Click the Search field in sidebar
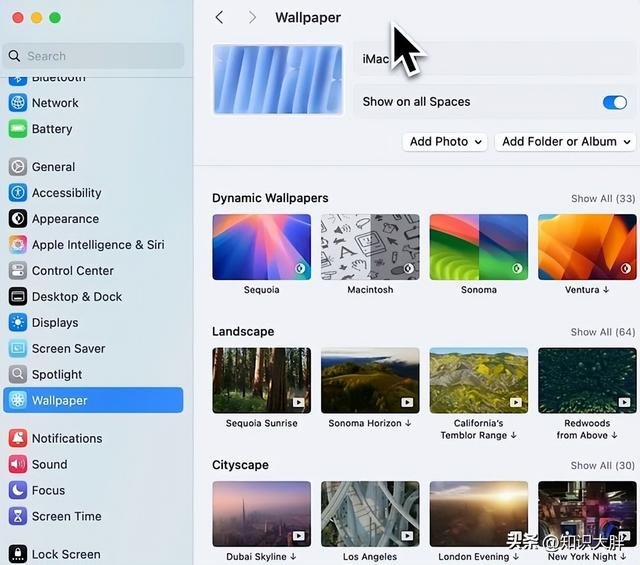640x565 pixels. 95,56
